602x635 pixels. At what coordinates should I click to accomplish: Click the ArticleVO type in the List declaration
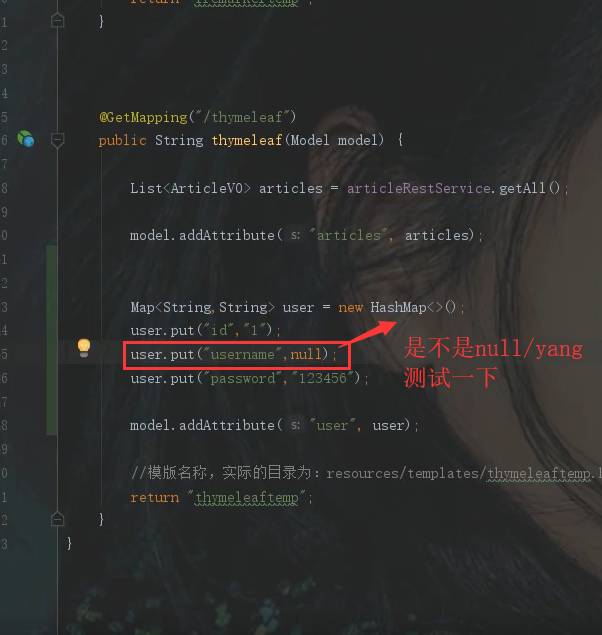tap(206, 188)
